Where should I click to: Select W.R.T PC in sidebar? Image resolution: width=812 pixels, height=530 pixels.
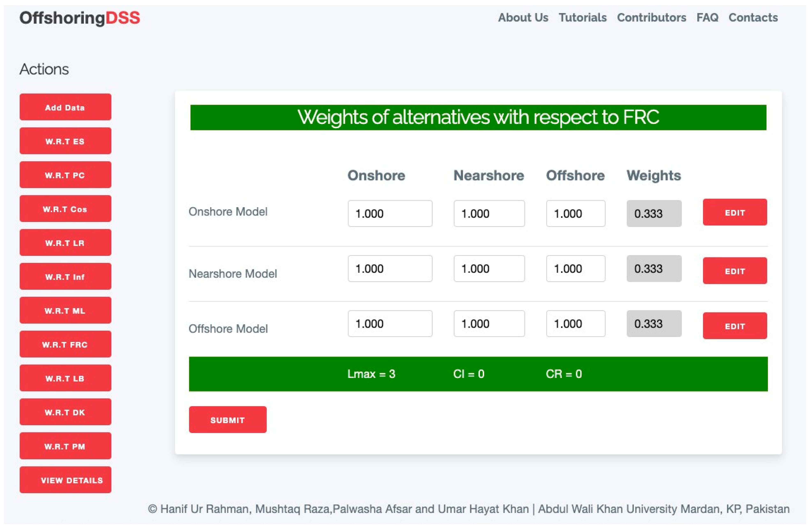click(x=65, y=175)
